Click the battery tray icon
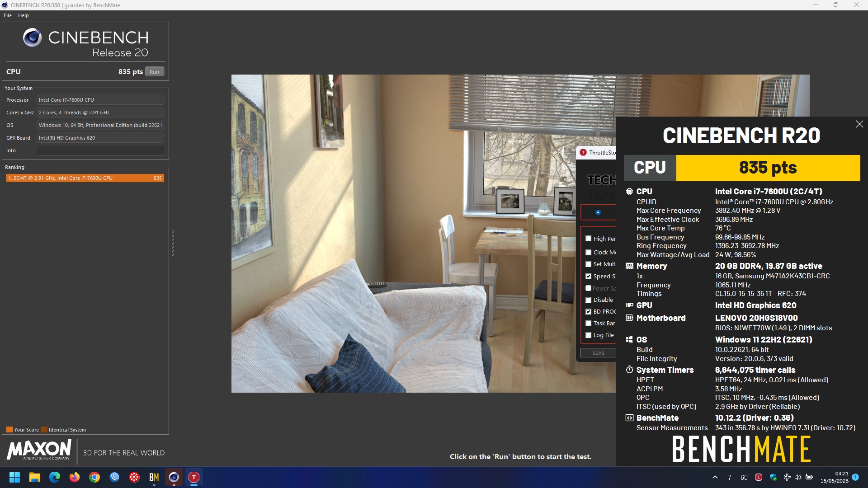Viewport: 868px width, 488px height. (809, 477)
